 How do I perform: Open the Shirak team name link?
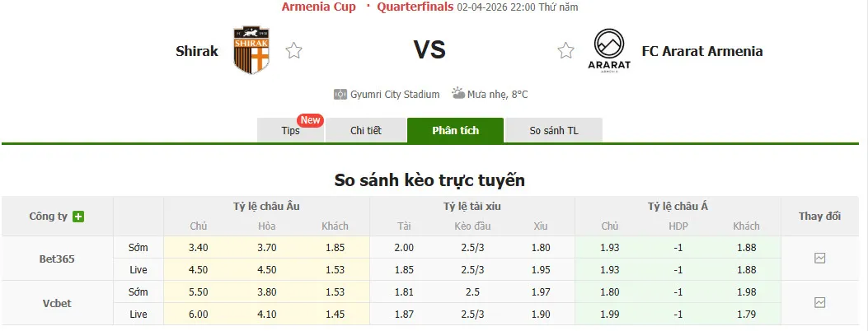click(x=197, y=51)
